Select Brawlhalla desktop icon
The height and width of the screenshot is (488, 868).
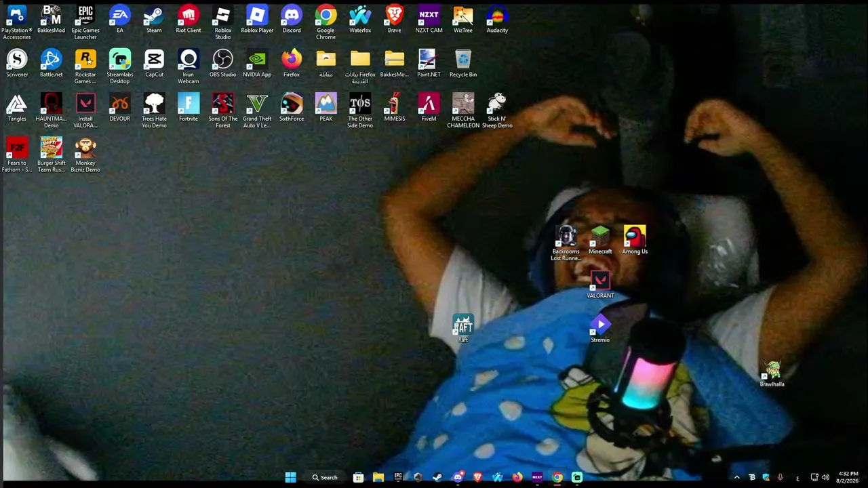(772, 373)
